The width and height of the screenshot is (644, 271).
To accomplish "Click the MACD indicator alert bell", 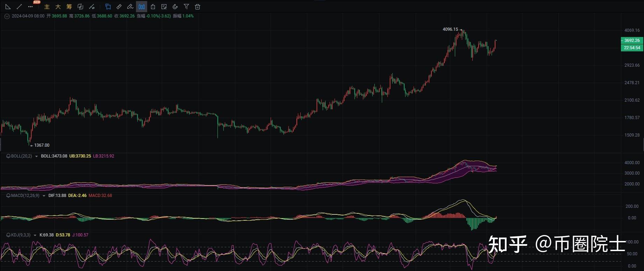I will tap(8, 196).
